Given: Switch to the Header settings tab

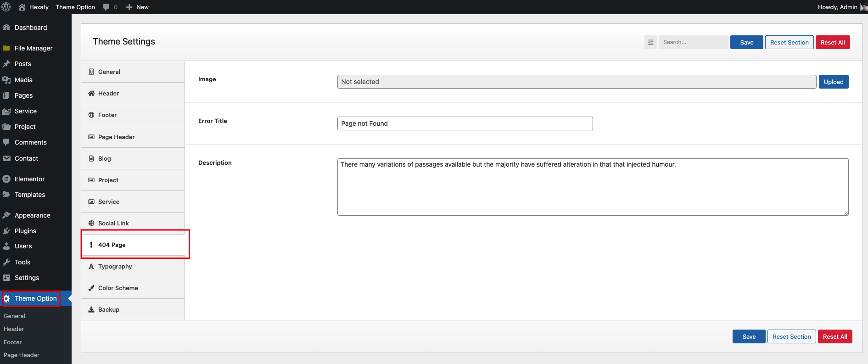Looking at the screenshot, I should [133, 94].
